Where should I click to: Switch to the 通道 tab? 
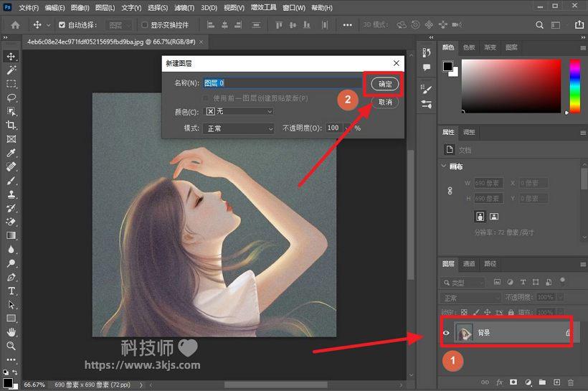click(x=469, y=264)
